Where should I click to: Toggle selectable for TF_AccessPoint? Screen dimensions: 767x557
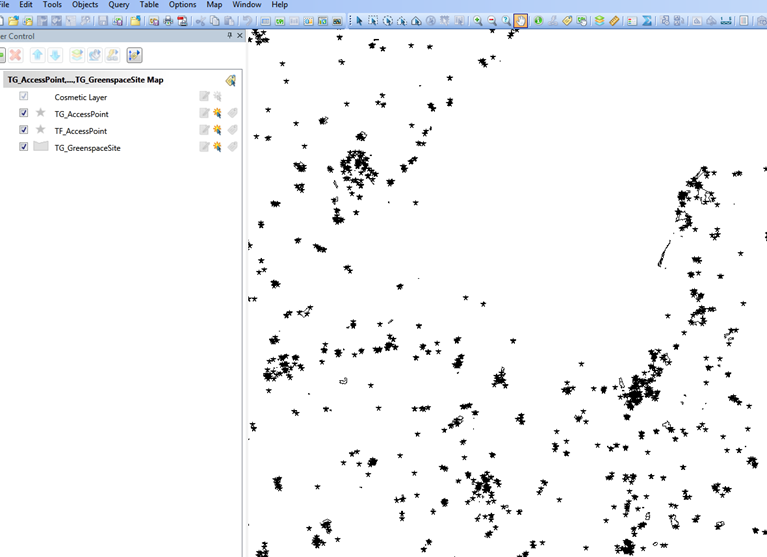[x=217, y=130]
